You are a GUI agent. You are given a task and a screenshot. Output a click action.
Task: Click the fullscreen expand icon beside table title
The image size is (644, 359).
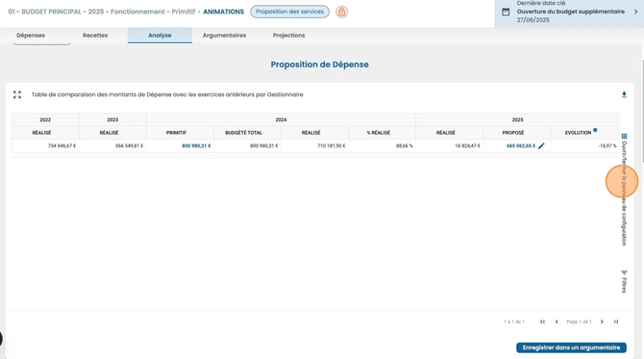17,94
